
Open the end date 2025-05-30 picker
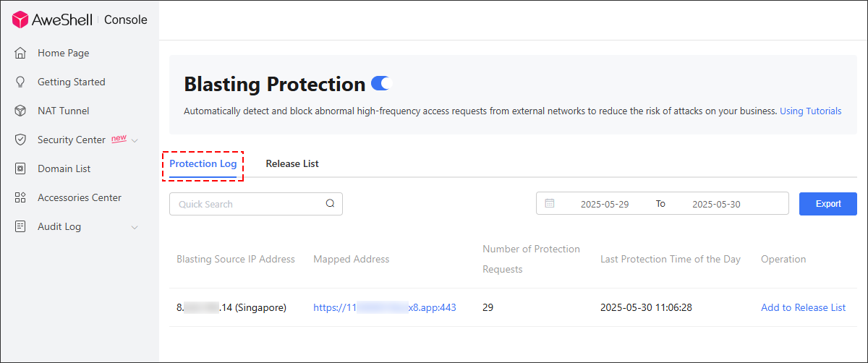(x=716, y=204)
